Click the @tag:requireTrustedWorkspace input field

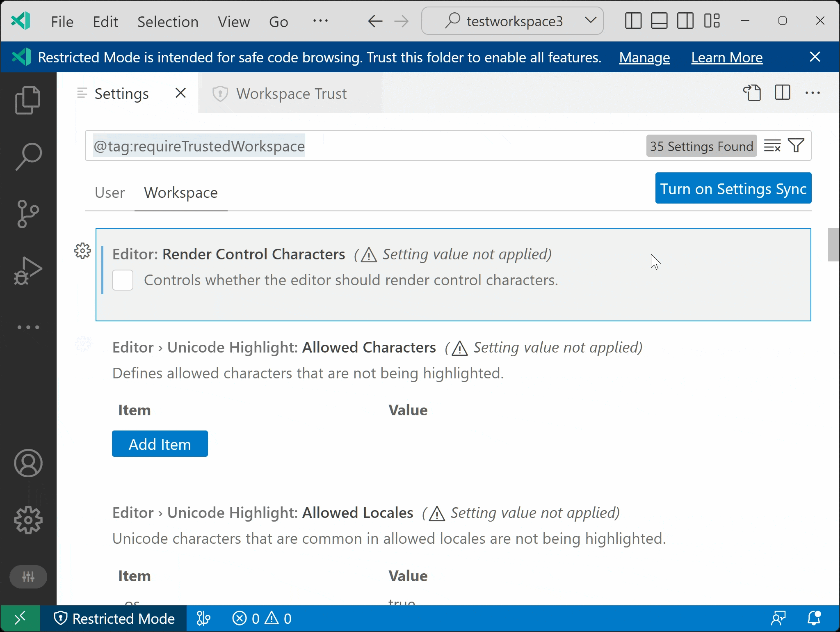point(364,146)
